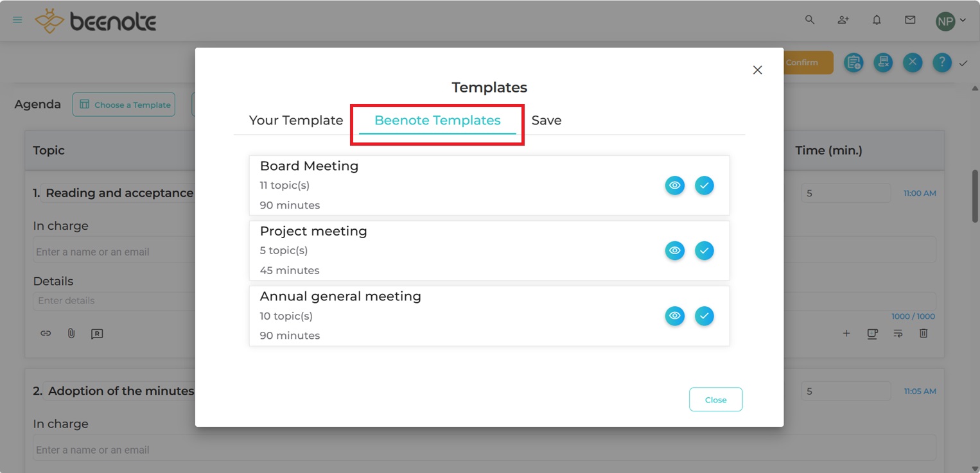Select the Board Meeting template checkmark

(704, 185)
